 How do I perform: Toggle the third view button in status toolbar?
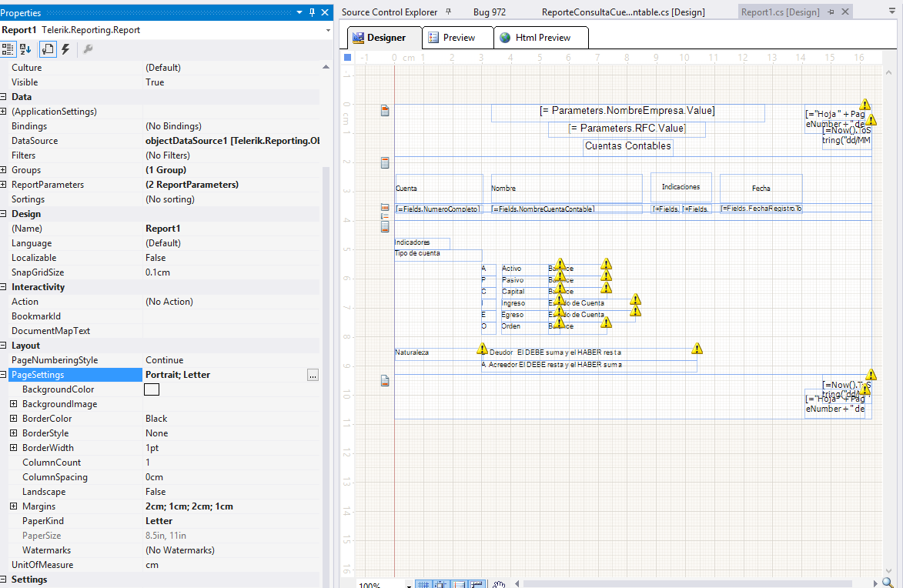click(459, 584)
